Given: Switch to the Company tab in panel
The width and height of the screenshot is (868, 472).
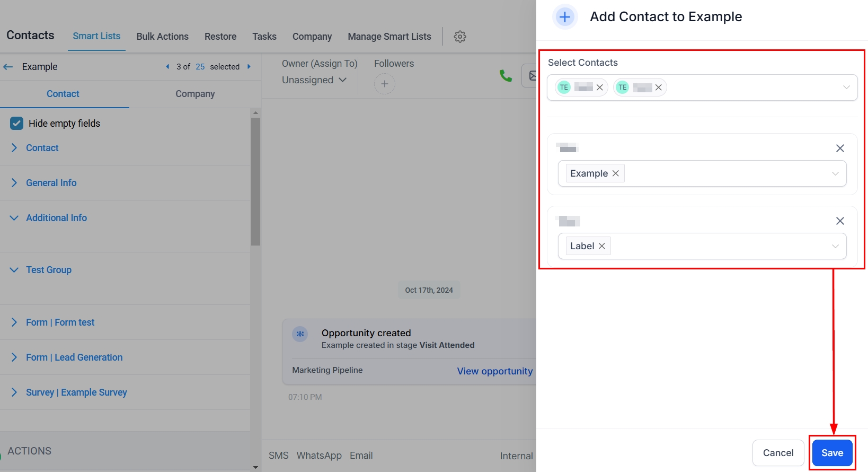Looking at the screenshot, I should click(x=195, y=94).
